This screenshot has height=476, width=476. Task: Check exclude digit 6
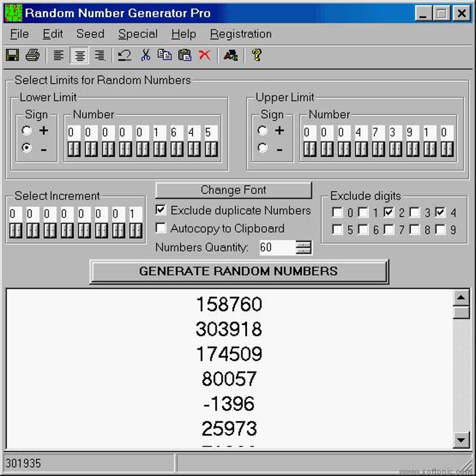pos(363,230)
